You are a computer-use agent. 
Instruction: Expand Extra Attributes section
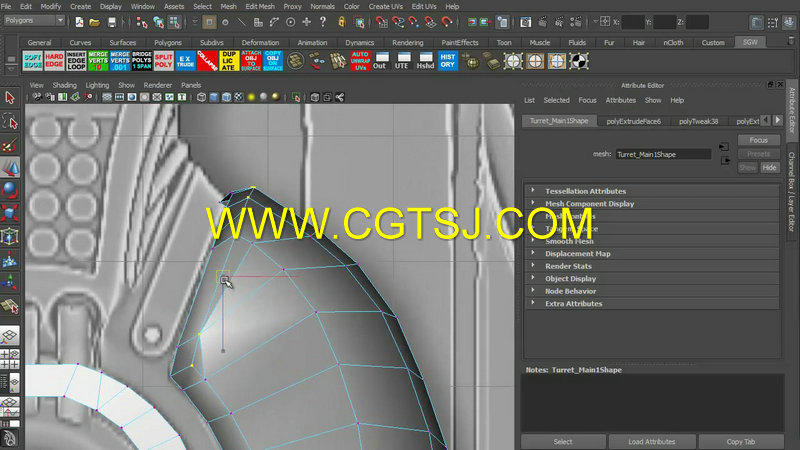point(652,304)
